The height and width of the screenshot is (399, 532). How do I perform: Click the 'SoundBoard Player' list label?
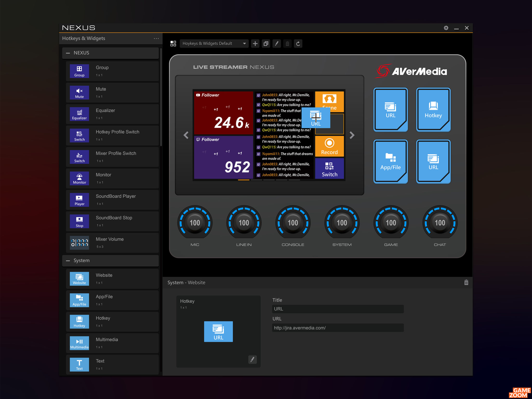click(x=116, y=196)
